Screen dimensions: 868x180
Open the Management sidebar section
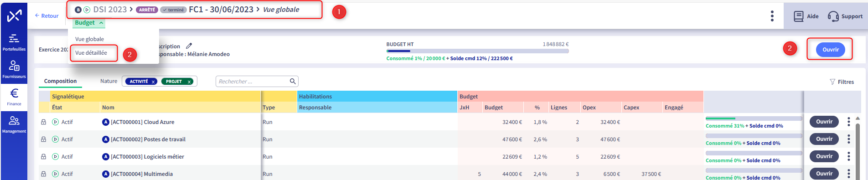click(14, 124)
